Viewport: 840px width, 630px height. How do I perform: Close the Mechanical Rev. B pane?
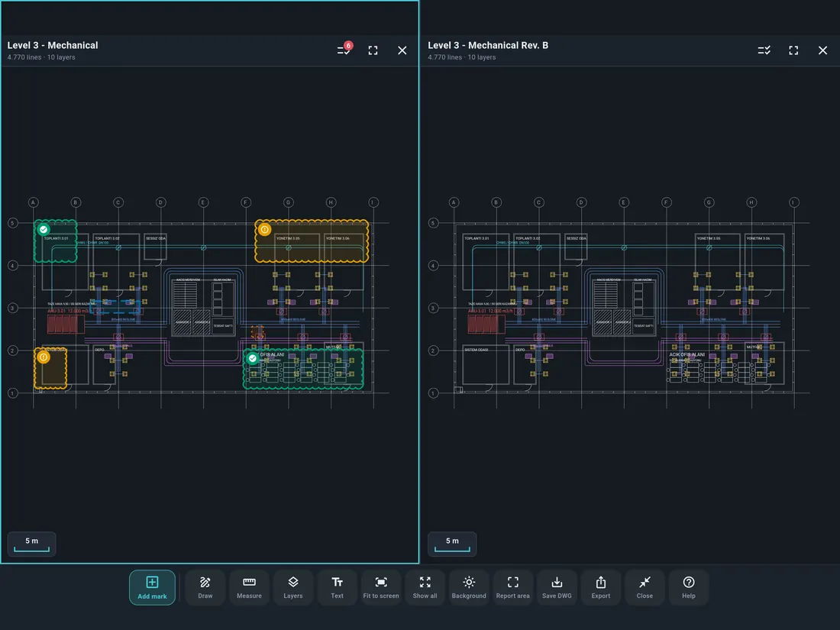[x=823, y=50]
